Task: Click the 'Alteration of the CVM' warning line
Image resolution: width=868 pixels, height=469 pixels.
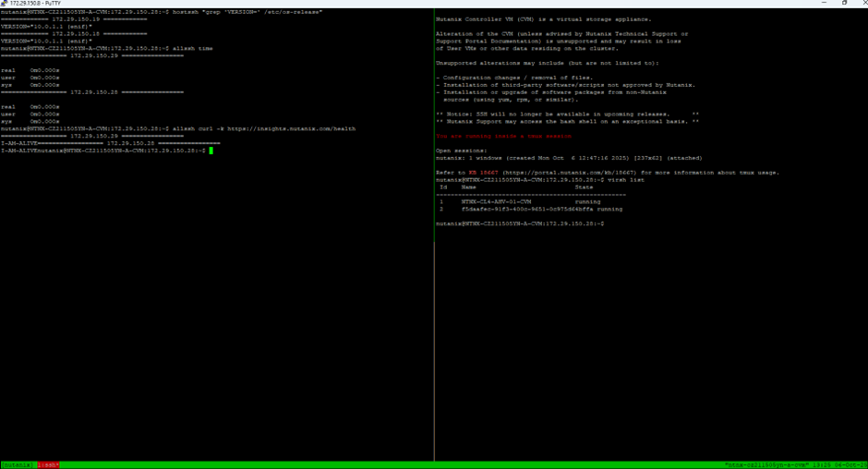Action: (561, 34)
